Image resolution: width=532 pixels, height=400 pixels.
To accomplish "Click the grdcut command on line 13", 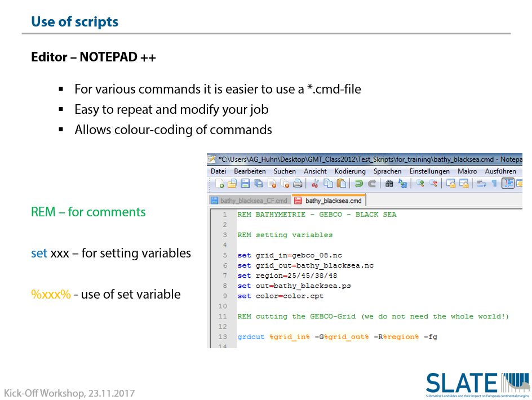I will pos(251,336).
